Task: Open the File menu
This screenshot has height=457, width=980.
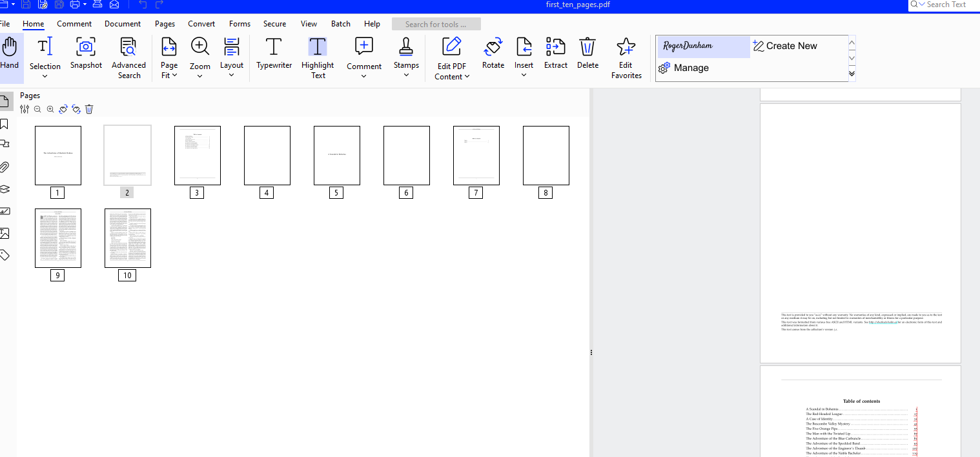Action: pos(5,24)
